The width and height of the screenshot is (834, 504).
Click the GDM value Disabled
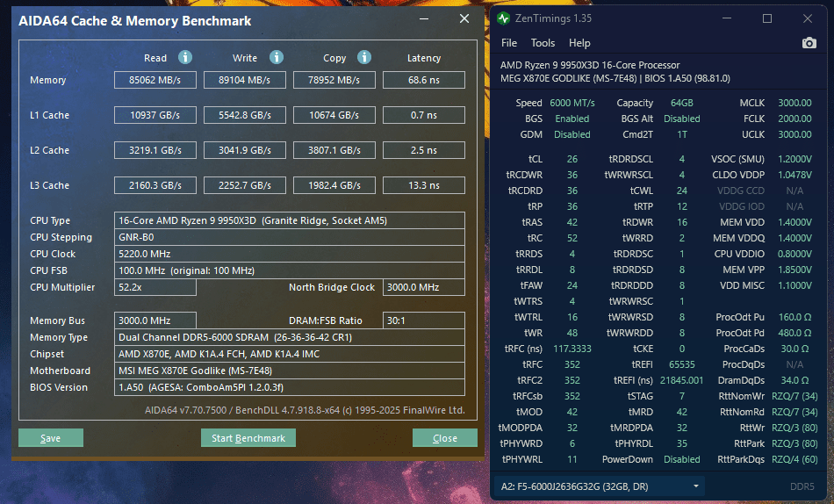pyautogui.click(x=572, y=134)
